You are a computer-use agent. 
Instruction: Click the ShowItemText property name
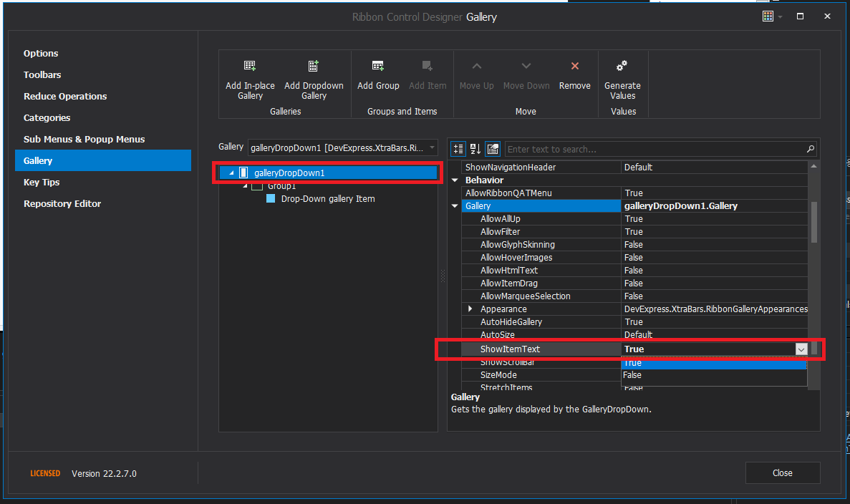[510, 349]
